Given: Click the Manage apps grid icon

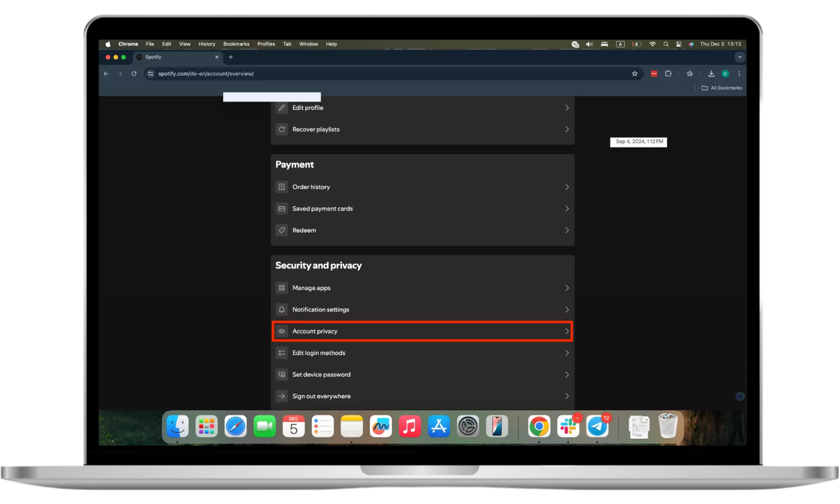Looking at the screenshot, I should point(282,288).
